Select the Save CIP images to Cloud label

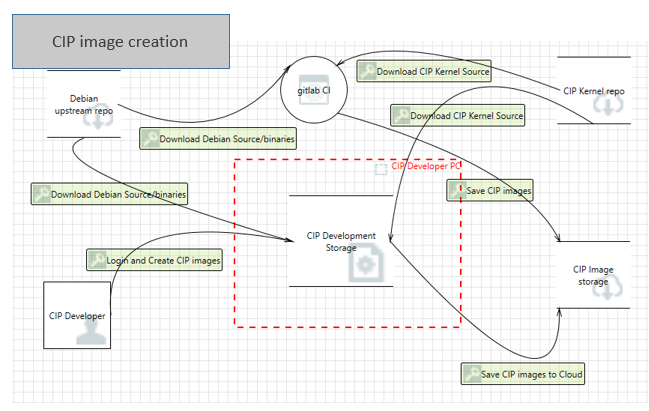tap(523, 374)
